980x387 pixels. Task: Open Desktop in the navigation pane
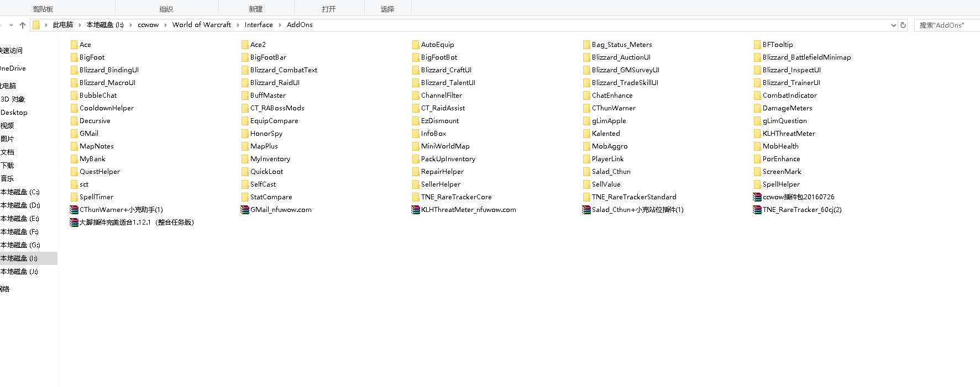pyautogui.click(x=14, y=113)
